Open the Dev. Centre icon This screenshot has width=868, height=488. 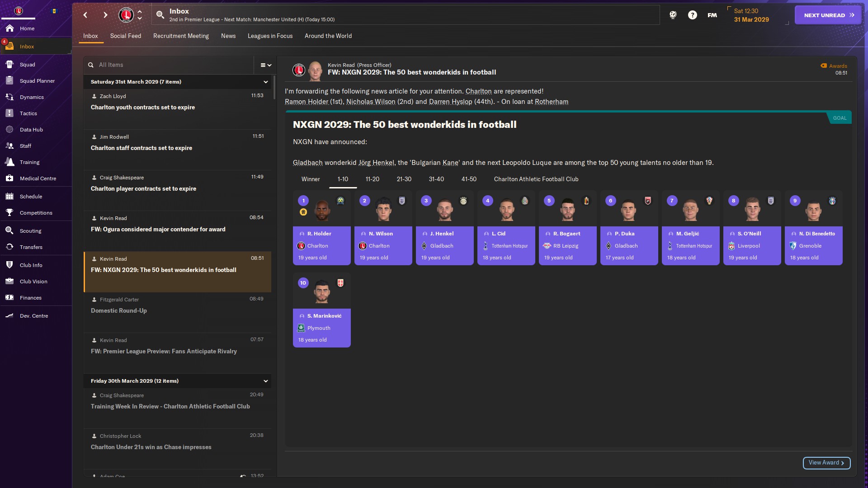(x=9, y=316)
